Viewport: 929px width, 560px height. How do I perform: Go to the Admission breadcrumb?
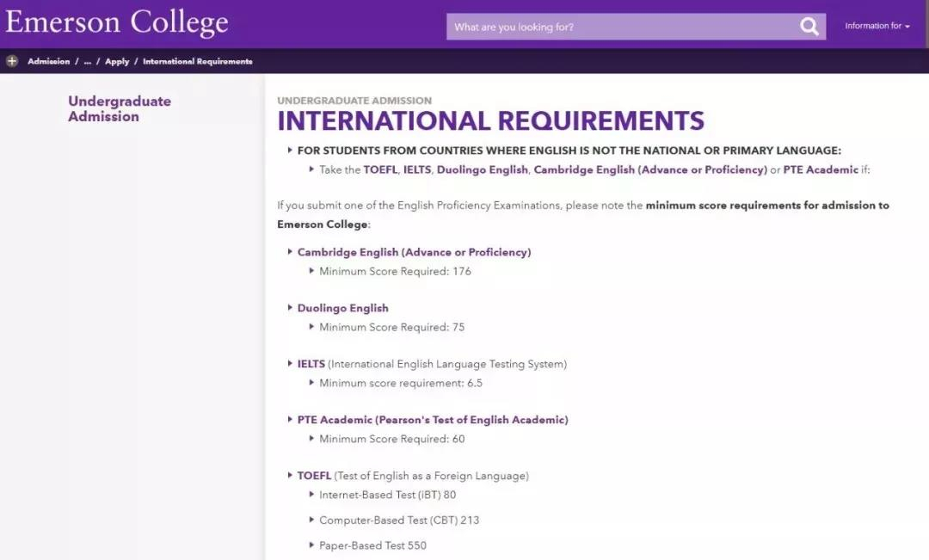pyautogui.click(x=48, y=61)
